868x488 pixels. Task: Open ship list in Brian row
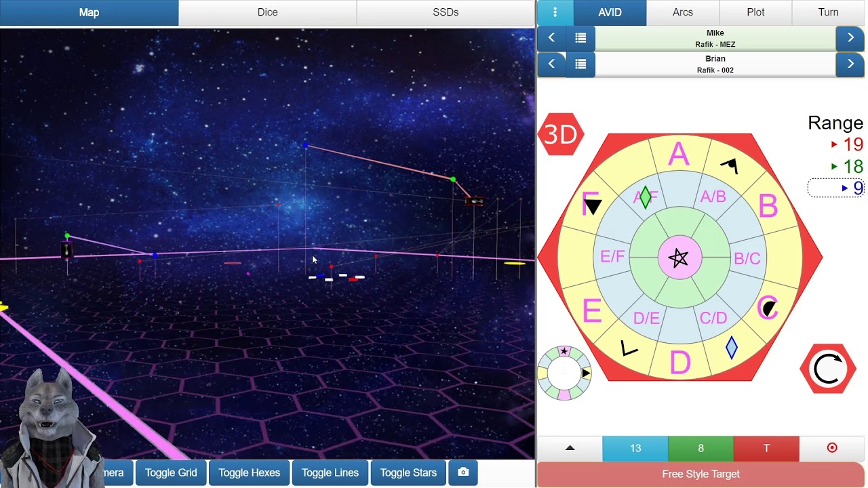[x=580, y=64]
